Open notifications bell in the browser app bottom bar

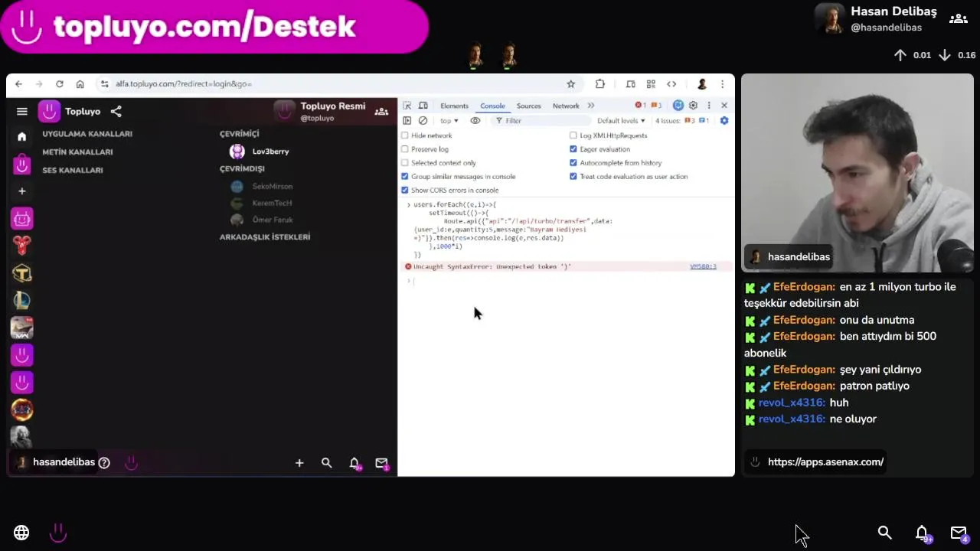coord(354,463)
